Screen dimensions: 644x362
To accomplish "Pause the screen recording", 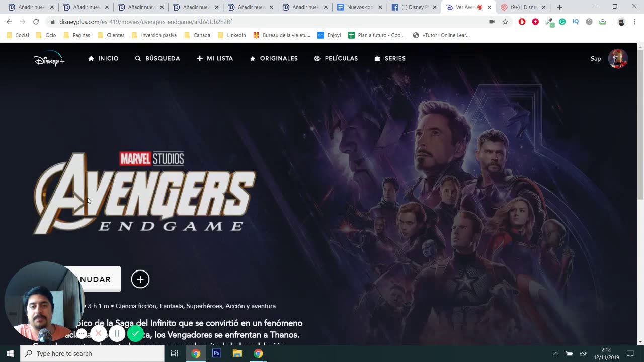I will tap(117, 333).
